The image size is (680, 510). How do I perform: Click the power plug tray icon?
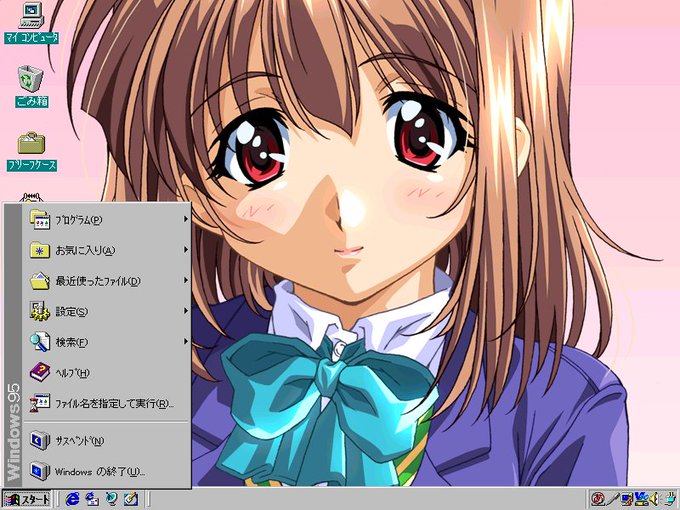[668, 499]
